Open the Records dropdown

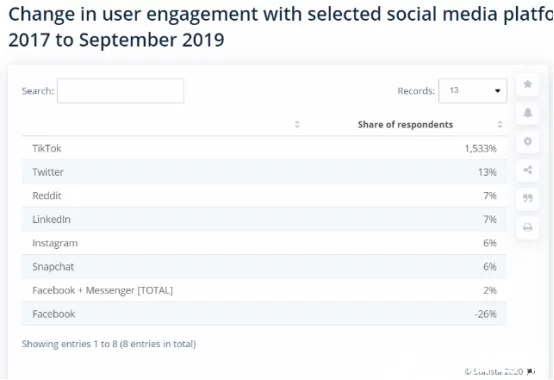(472, 91)
